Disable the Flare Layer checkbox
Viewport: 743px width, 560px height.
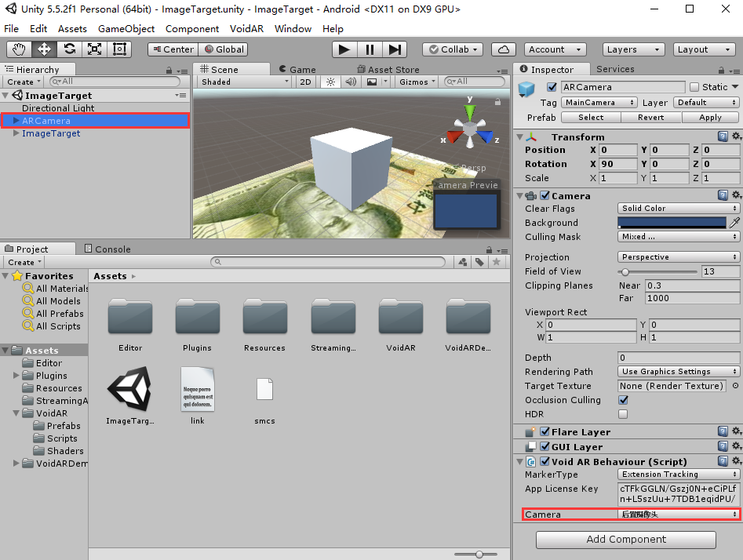[x=545, y=431]
